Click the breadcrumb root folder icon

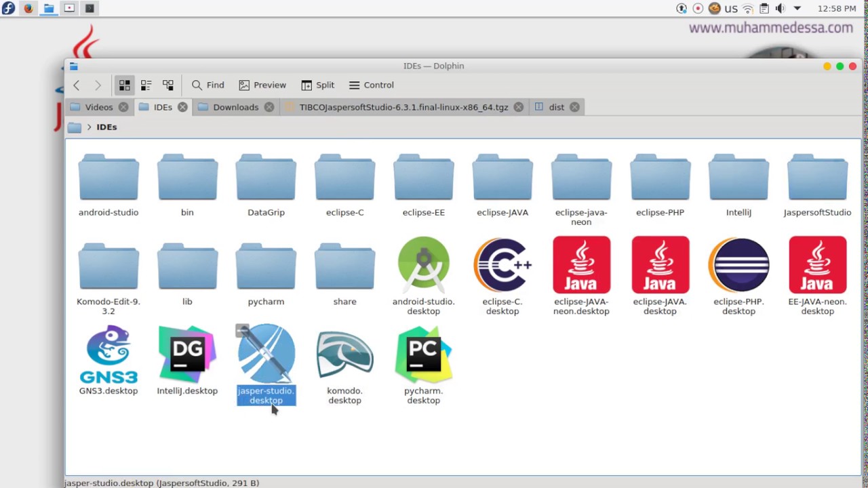75,127
